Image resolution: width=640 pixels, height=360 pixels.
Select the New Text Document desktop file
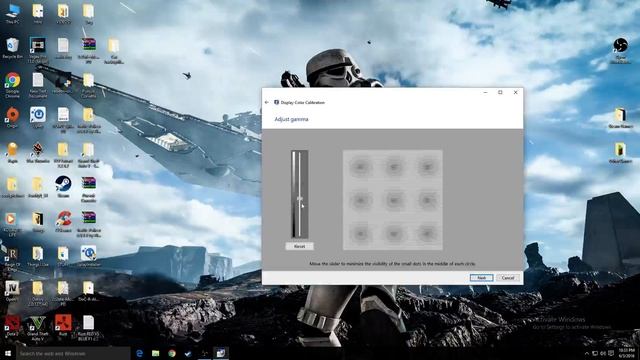[x=38, y=85]
